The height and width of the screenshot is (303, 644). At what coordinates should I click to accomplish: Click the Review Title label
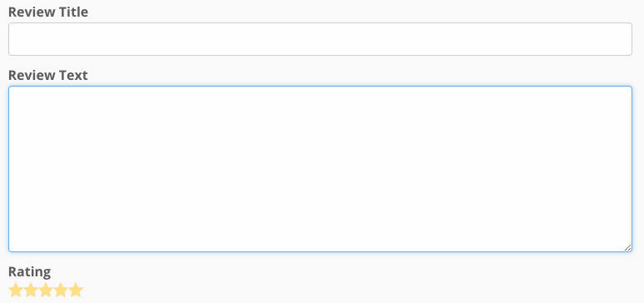pos(48,12)
